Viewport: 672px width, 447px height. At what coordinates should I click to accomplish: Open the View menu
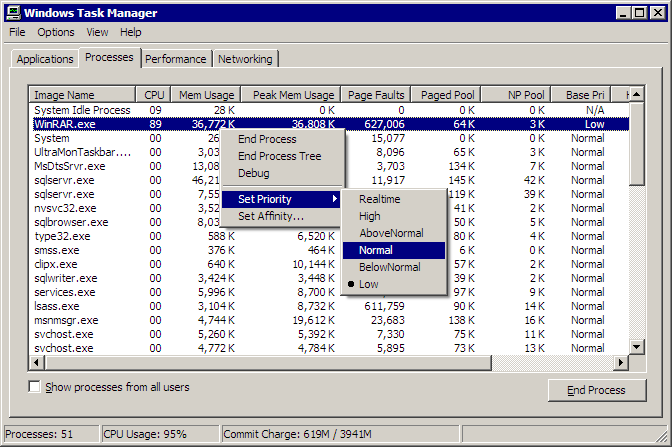click(97, 32)
